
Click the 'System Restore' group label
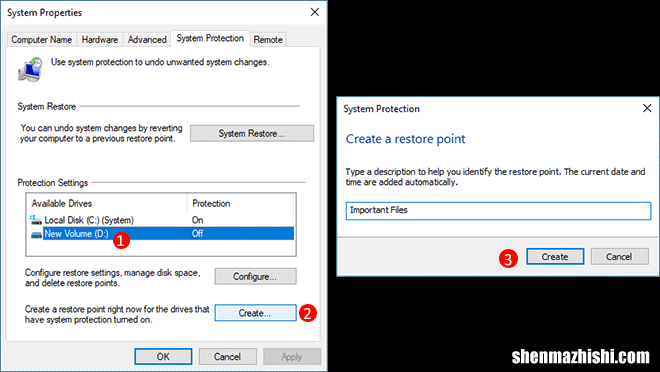click(46, 106)
